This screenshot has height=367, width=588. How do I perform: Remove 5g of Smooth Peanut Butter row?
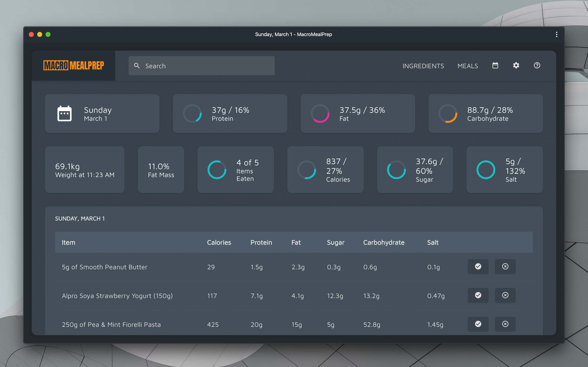505,266
